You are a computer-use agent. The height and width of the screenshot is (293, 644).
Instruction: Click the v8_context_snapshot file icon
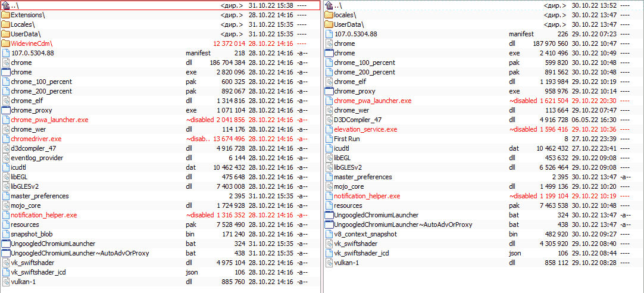click(x=329, y=234)
